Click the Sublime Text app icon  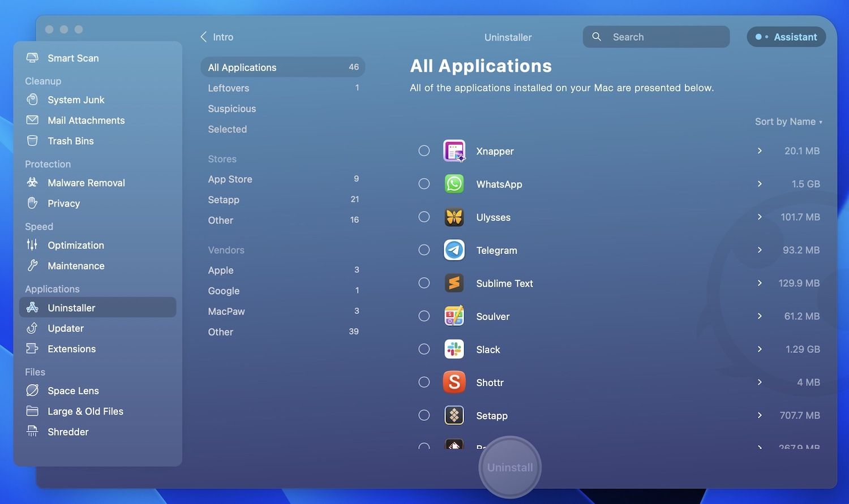(454, 283)
